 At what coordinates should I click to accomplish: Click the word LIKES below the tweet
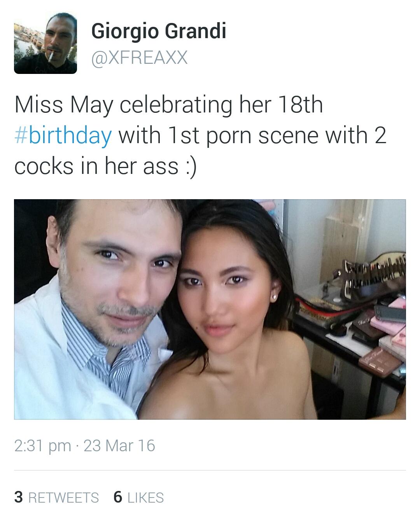pos(145,498)
